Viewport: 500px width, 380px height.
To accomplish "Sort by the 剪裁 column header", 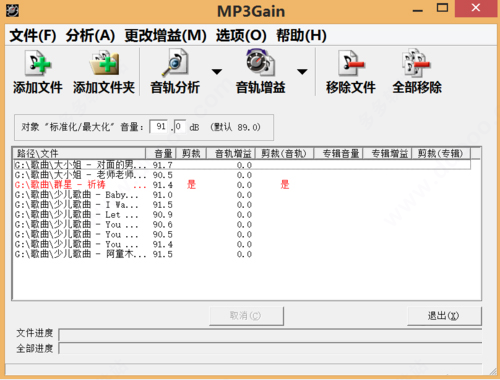I will click(x=191, y=154).
